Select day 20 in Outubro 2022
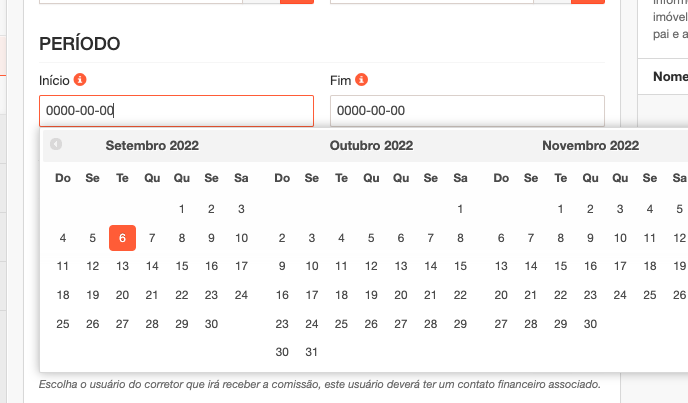 [401, 295]
